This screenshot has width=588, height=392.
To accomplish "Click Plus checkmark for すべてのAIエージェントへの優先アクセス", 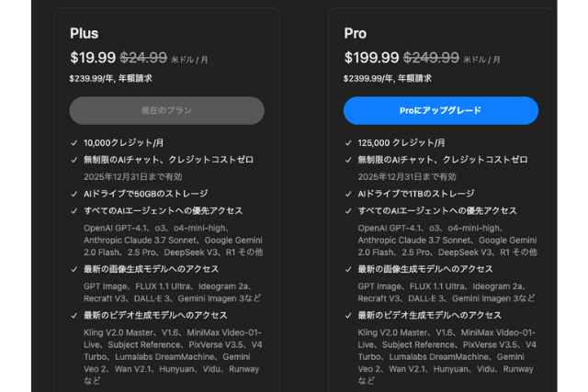I will click(73, 211).
